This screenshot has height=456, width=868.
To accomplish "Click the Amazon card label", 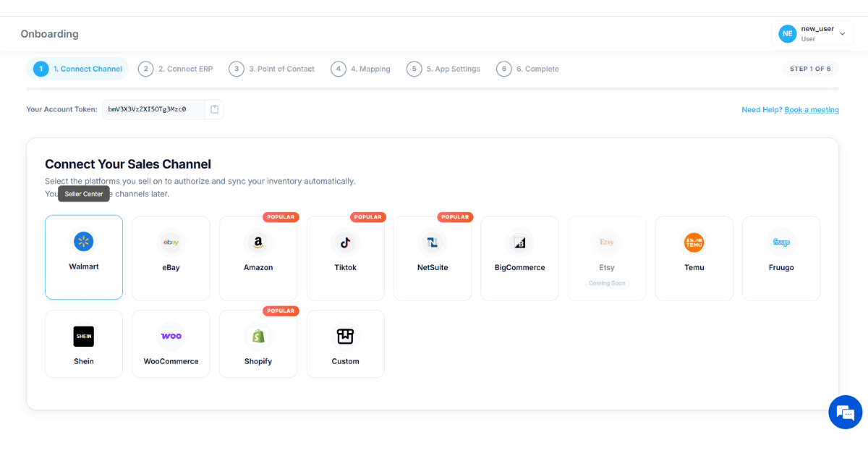I will tap(258, 267).
